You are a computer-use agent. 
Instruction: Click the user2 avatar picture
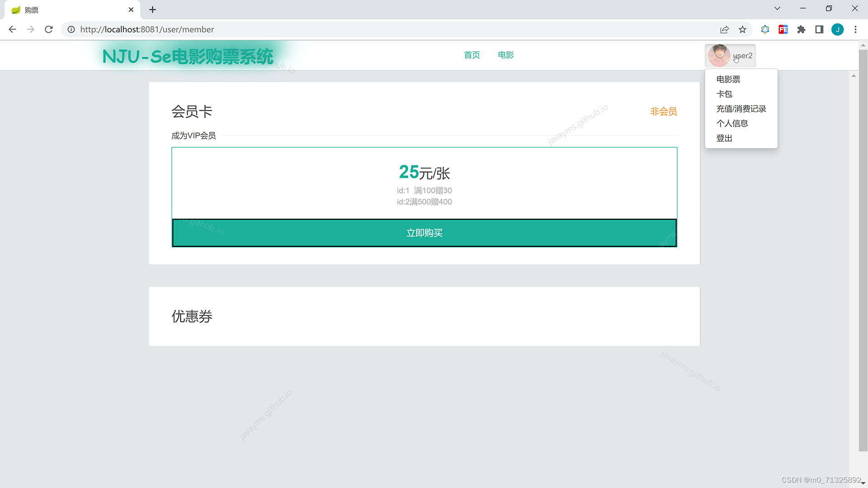718,56
